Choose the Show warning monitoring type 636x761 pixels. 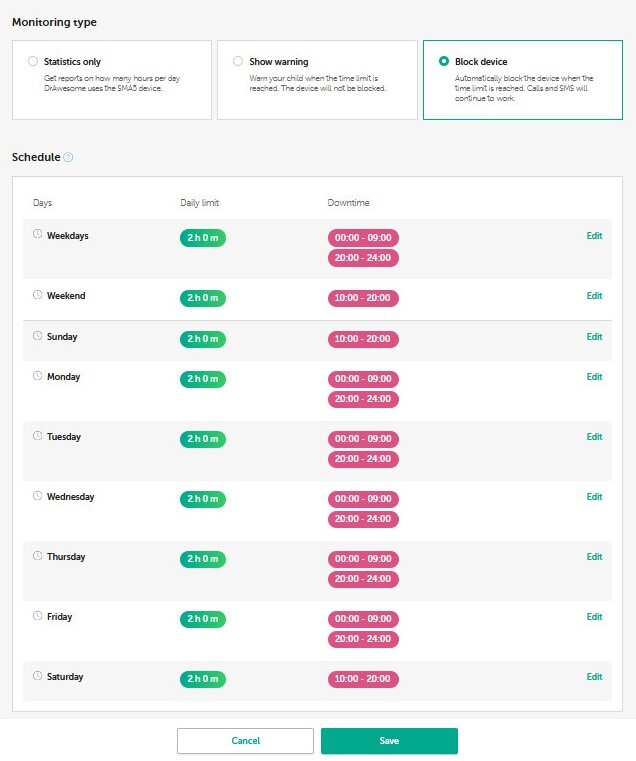point(238,62)
